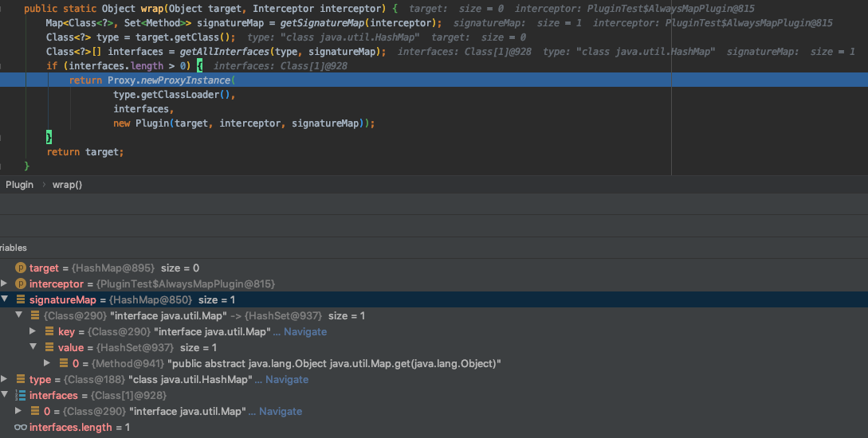Click the icon of the Class@290 map entry row
This screenshot has width=868, height=438.
[35, 315]
